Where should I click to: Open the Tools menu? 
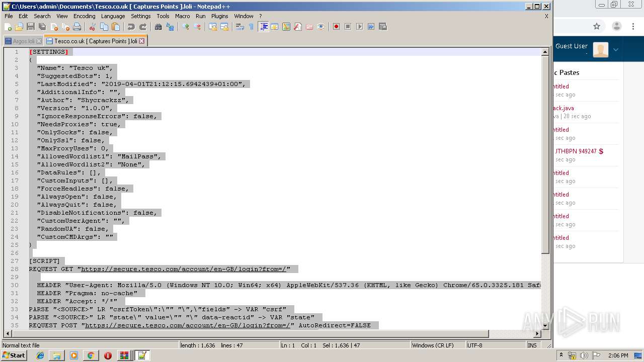click(163, 16)
